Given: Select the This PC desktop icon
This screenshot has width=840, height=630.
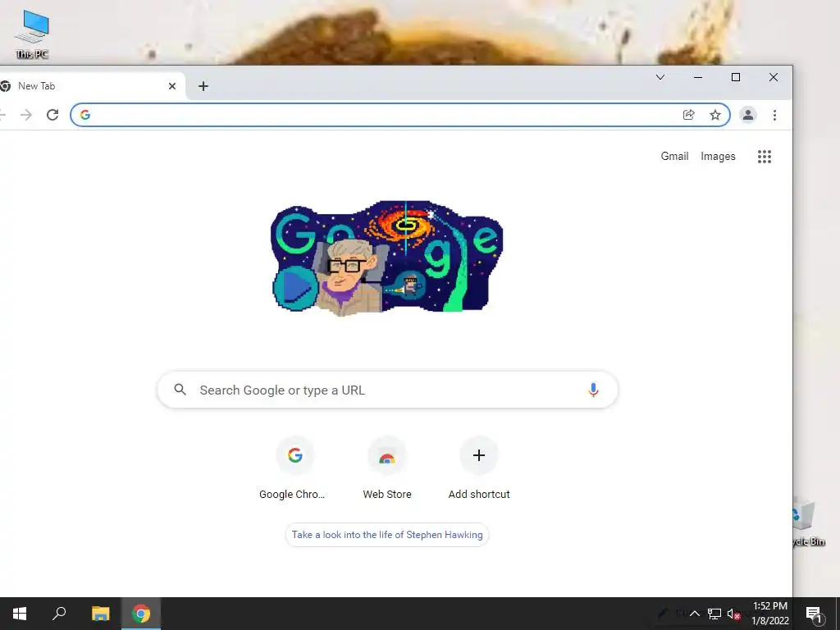Looking at the screenshot, I should click(x=32, y=34).
